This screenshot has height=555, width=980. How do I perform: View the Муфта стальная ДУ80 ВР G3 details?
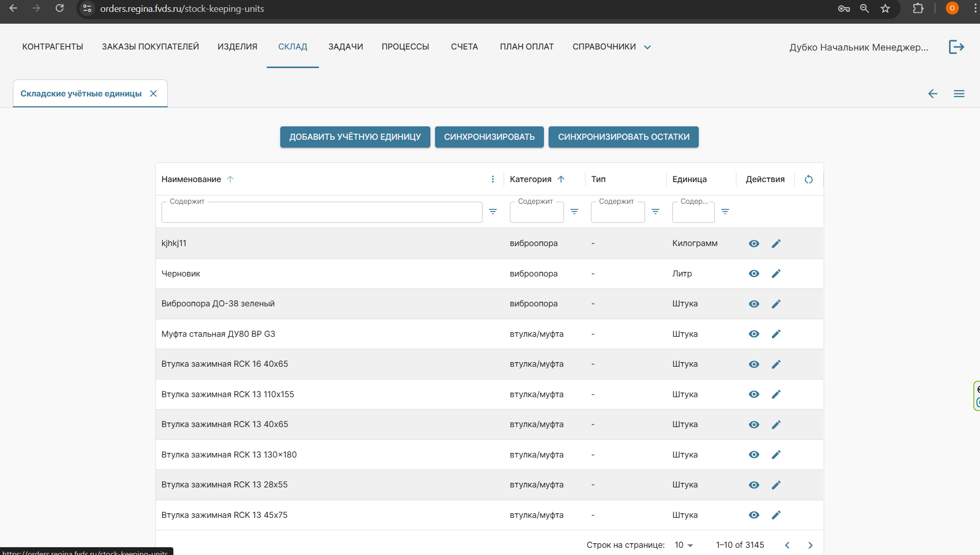coord(754,334)
